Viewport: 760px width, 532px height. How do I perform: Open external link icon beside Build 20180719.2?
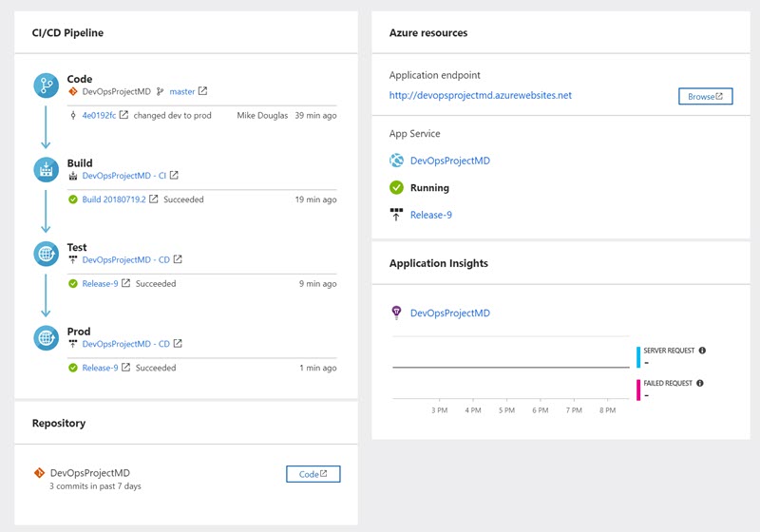154,199
